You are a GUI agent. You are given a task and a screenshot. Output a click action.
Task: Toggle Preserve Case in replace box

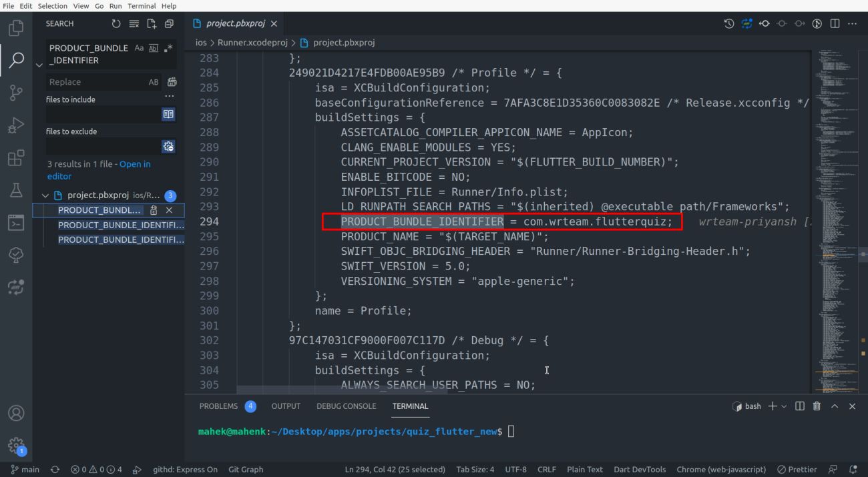coord(154,82)
